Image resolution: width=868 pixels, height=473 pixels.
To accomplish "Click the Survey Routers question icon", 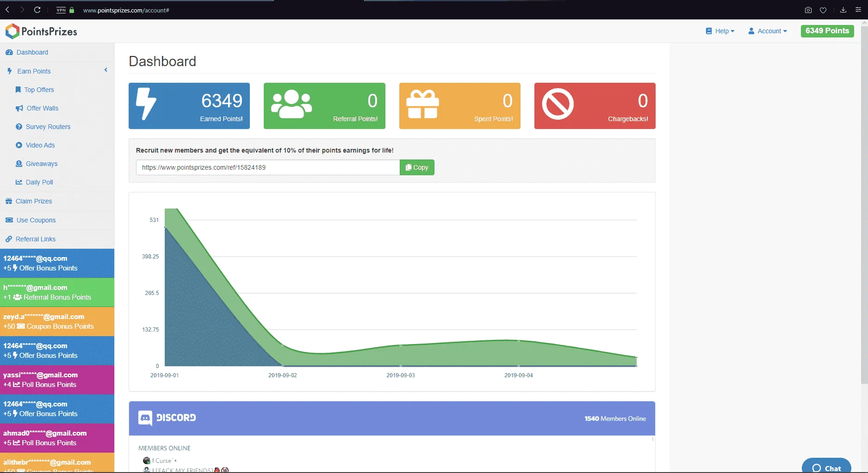I will [19, 127].
